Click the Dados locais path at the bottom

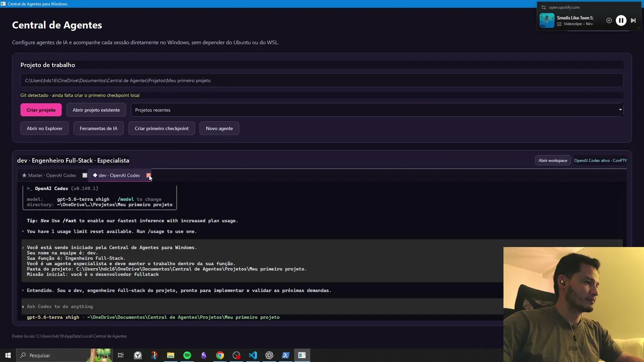tap(69, 336)
